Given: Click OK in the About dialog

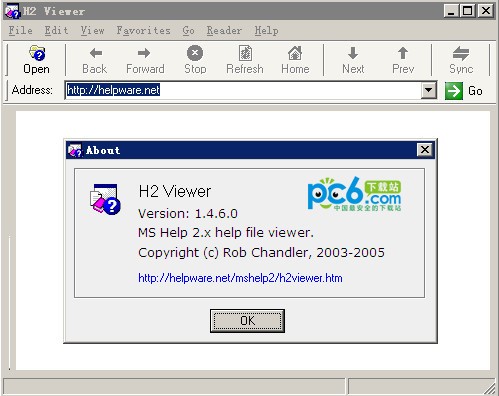Looking at the screenshot, I should click(x=247, y=321).
